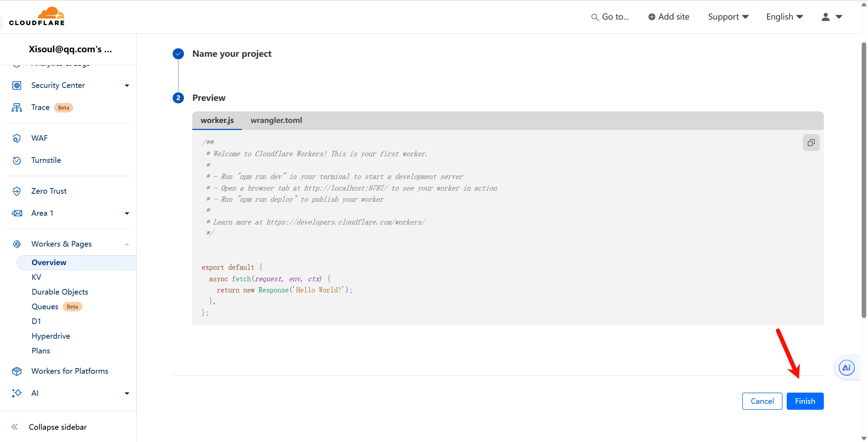Open the Workers for Platforms link

(x=70, y=371)
